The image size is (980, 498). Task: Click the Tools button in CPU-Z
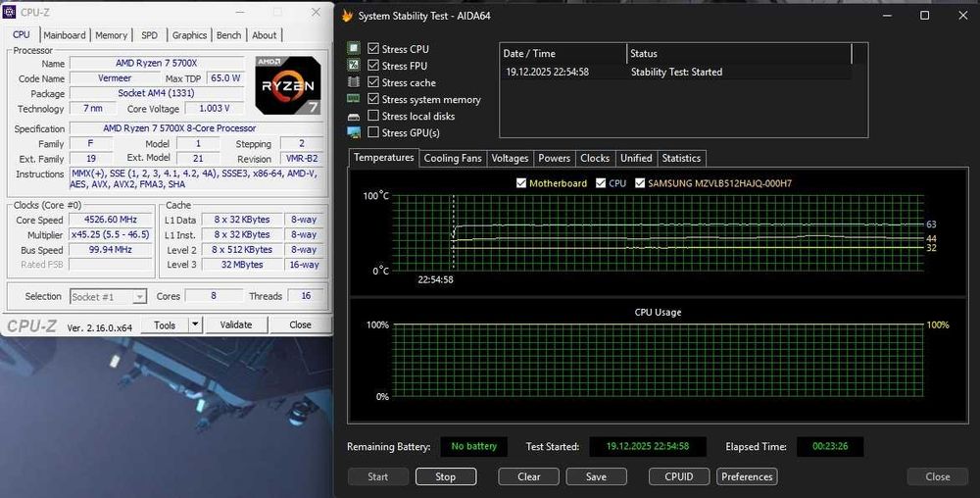[x=165, y=324]
